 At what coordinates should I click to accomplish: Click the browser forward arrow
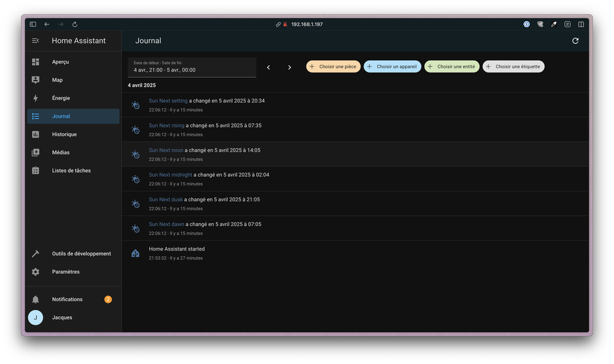click(x=61, y=25)
